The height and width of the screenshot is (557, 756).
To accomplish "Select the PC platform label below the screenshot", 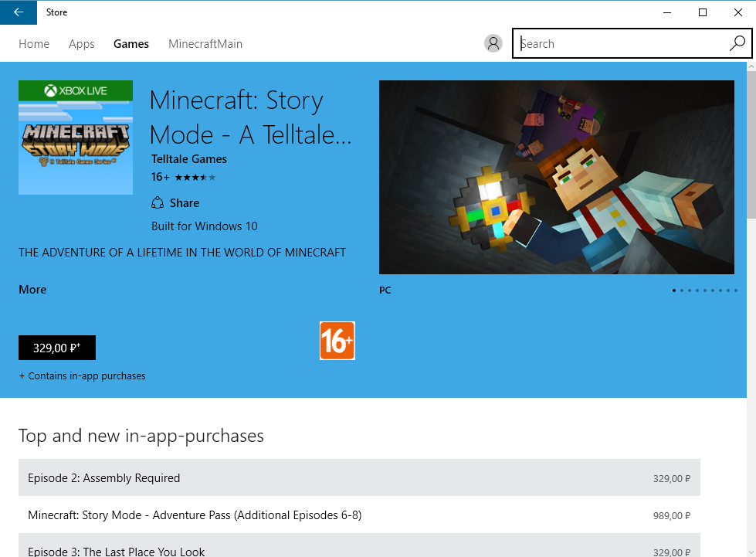I will coord(385,290).
